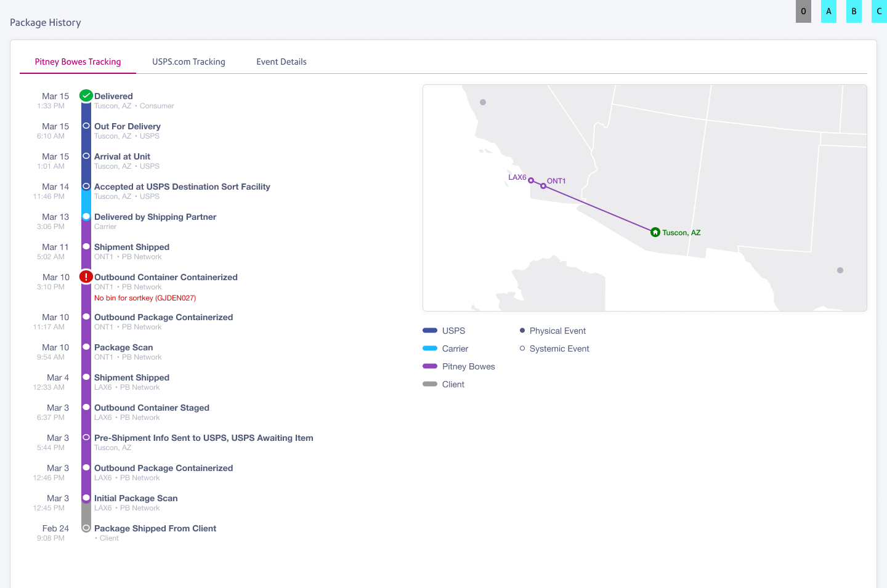Switch to the Pitney Bowes Tracking tab
The image size is (887, 588).
coord(78,62)
